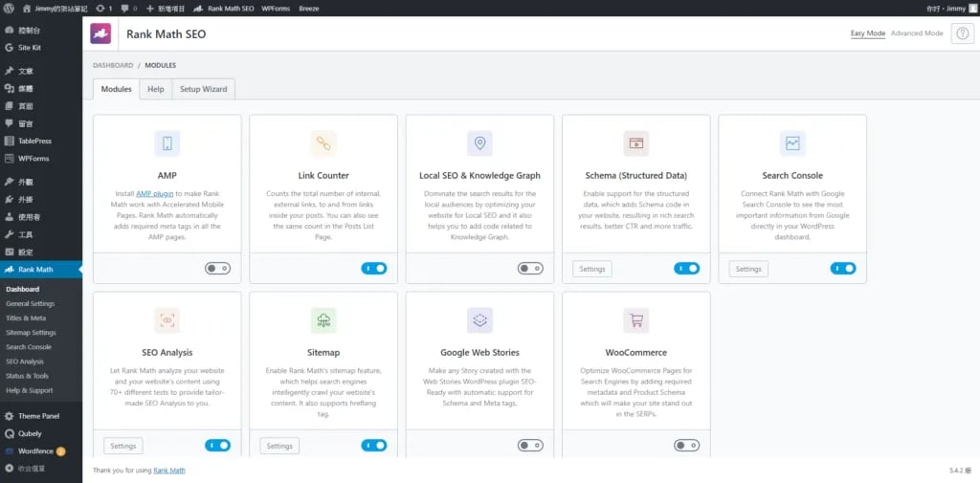This screenshot has width=980, height=483.
Task: Click the WooCommerce shopping cart icon
Action: (636, 320)
